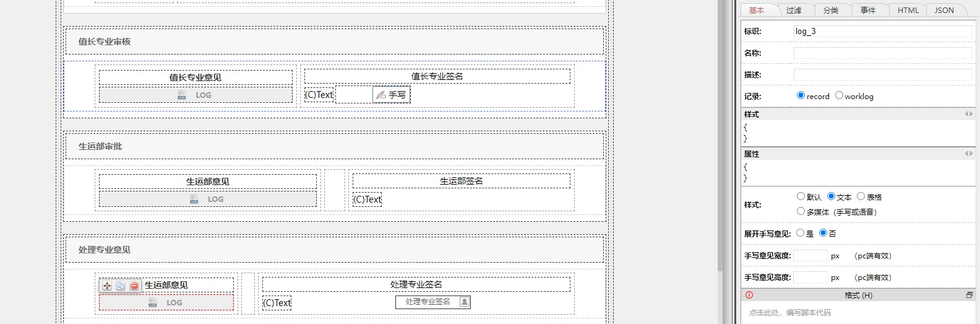The image size is (980, 324).
Task: Switch to the 事件 tab
Action: pos(868,10)
